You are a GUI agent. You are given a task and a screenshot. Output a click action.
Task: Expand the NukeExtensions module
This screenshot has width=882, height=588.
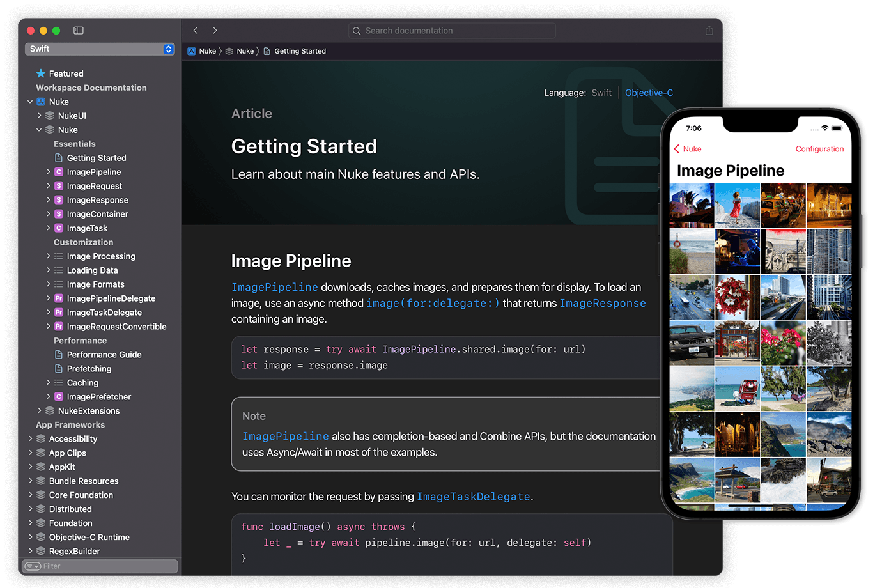39,411
